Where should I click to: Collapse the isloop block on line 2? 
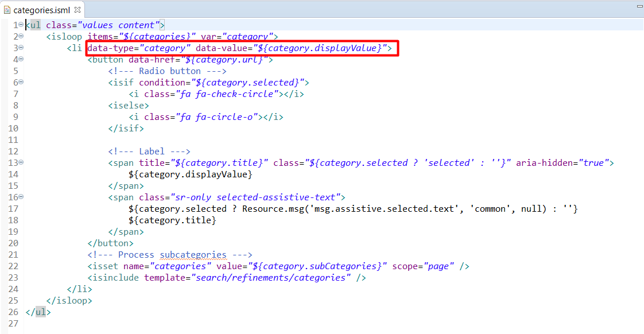pos(21,36)
